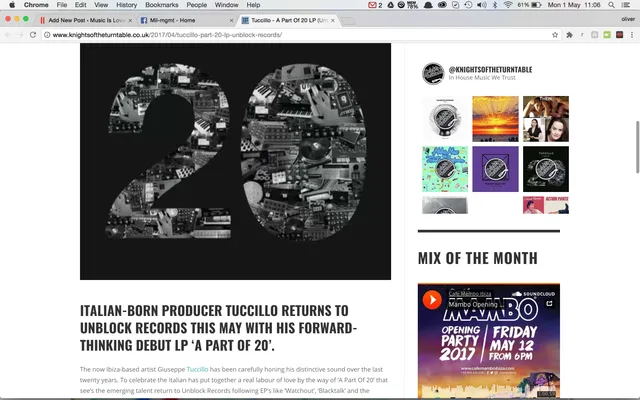Open the Bookmarks menu
This screenshot has height=400, width=640.
162,5
